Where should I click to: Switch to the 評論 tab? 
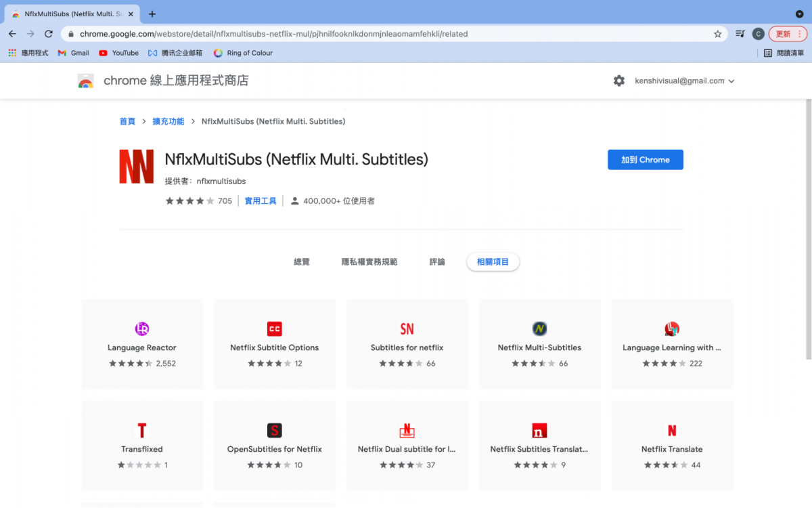437,262
